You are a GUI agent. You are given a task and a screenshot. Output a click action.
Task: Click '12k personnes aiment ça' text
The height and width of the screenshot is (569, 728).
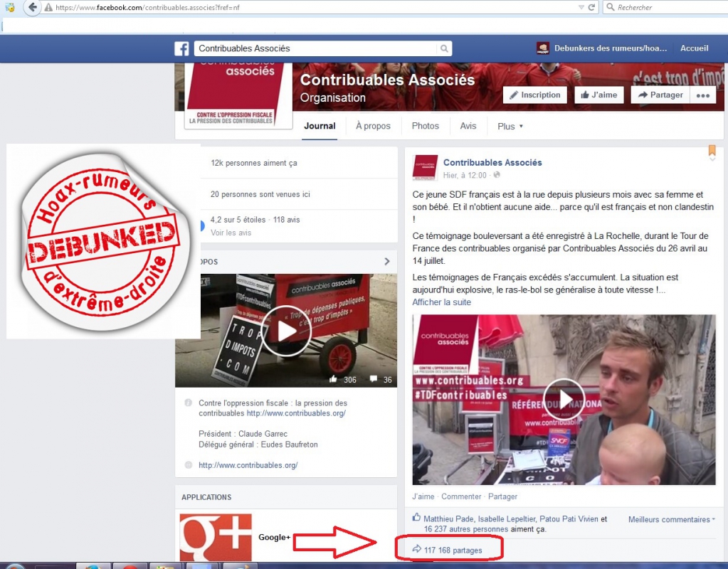(254, 163)
